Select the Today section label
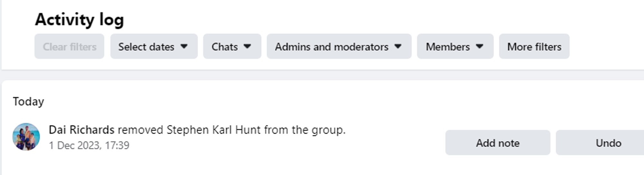This screenshot has width=644, height=175. click(28, 101)
